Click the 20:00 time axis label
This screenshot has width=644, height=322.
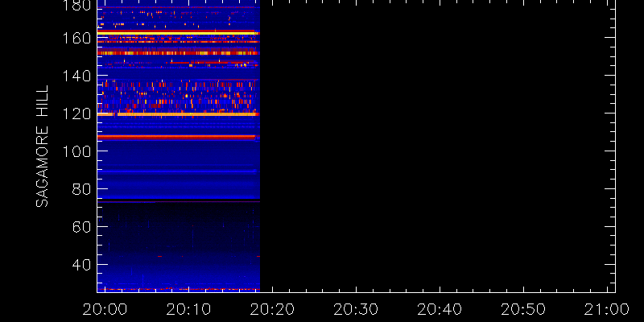105,309
